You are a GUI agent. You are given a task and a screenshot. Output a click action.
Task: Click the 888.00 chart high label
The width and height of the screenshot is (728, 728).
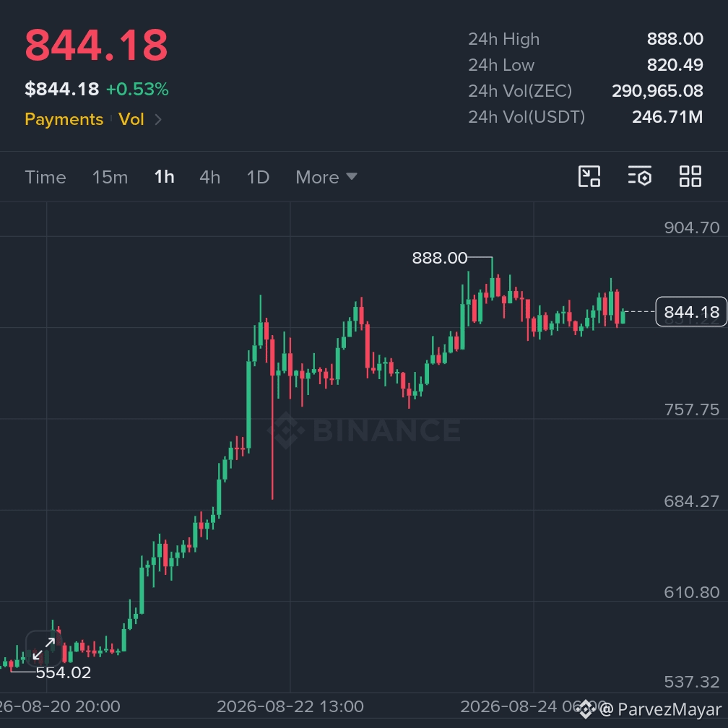[x=440, y=258]
